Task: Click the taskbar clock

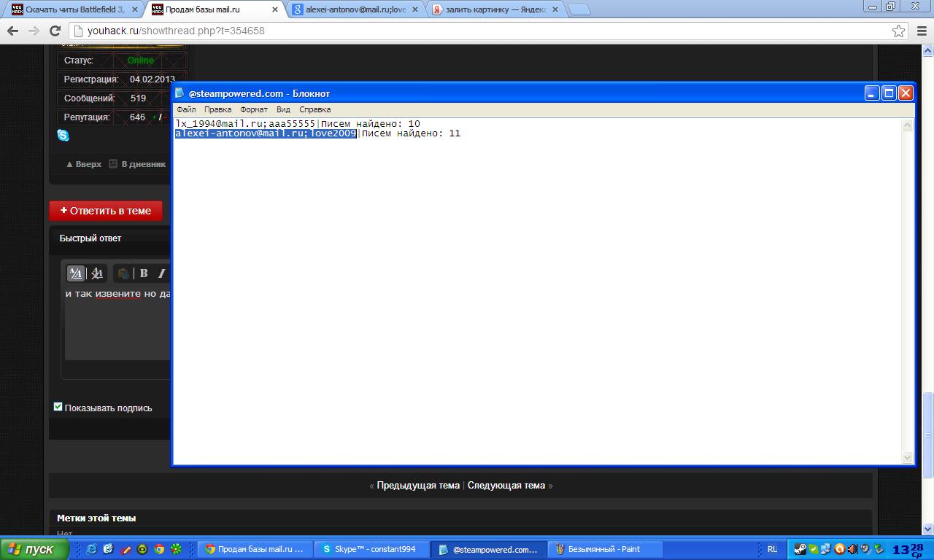Action: (908, 549)
